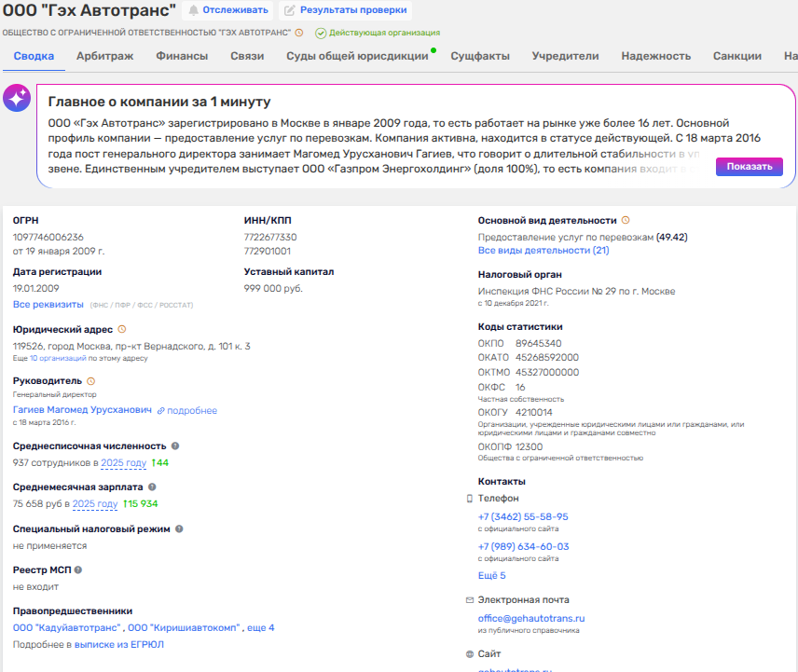Click the Уставный капитал value 999 000 руб.

273,288
